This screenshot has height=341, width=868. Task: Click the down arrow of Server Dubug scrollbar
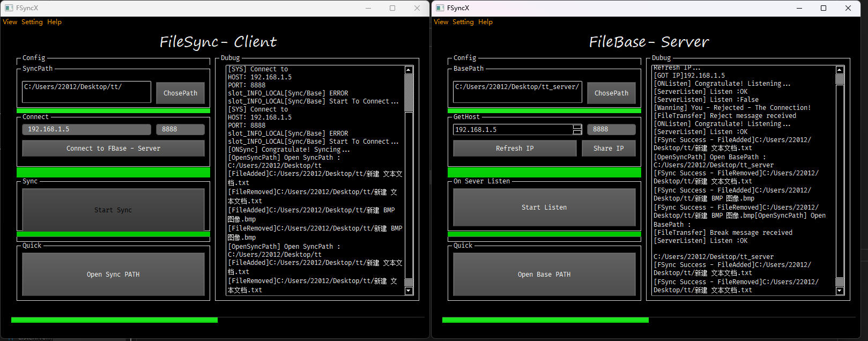[840, 291]
